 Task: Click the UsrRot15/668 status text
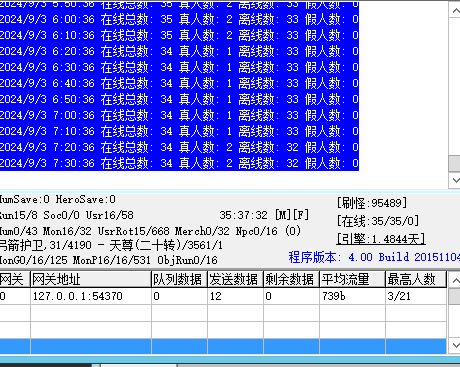[x=134, y=231]
